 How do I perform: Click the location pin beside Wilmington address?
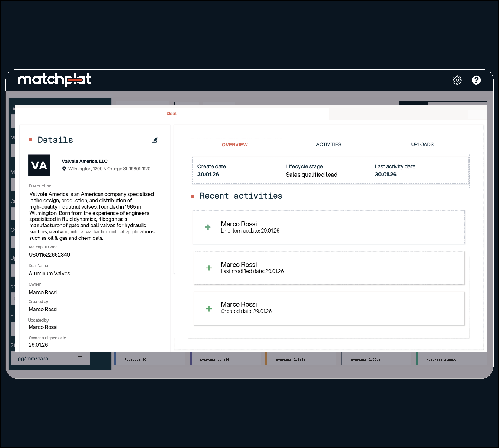[x=64, y=169]
